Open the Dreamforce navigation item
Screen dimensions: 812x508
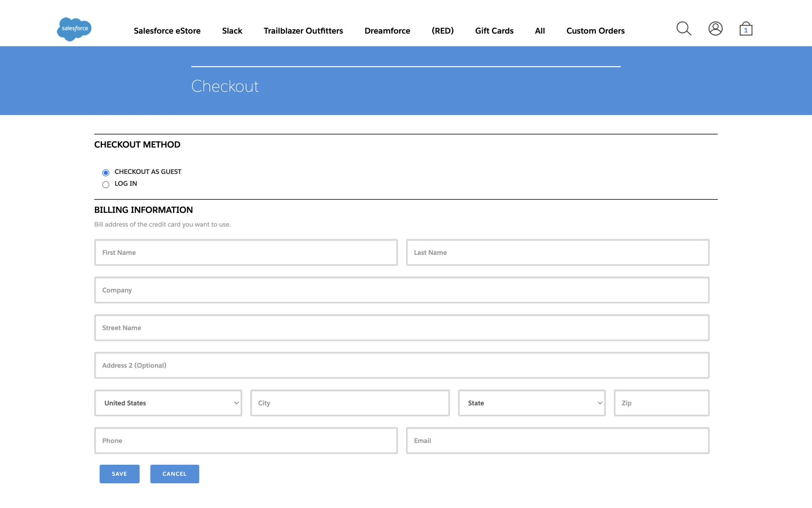387,31
